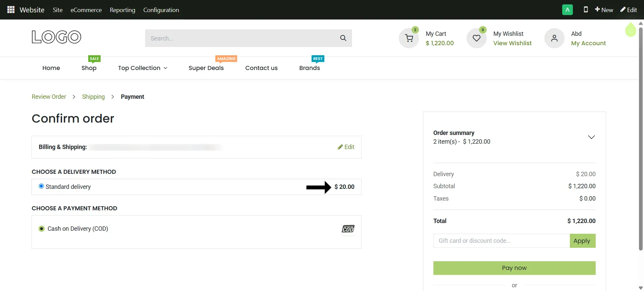Click the COD payment logo

tap(348, 229)
